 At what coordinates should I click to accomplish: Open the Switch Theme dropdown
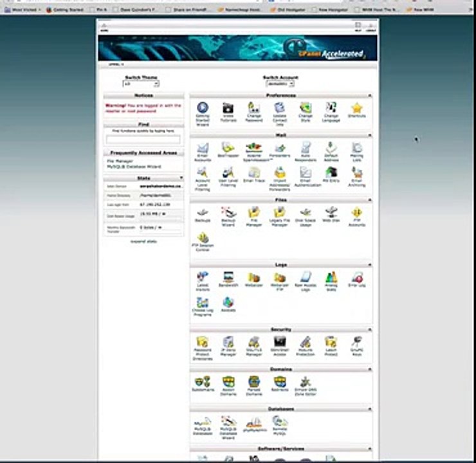141,84
